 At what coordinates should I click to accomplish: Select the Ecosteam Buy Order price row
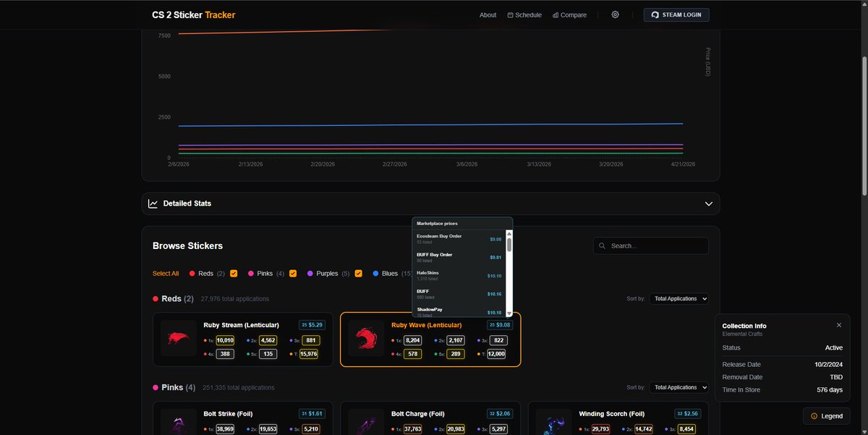pyautogui.click(x=459, y=239)
